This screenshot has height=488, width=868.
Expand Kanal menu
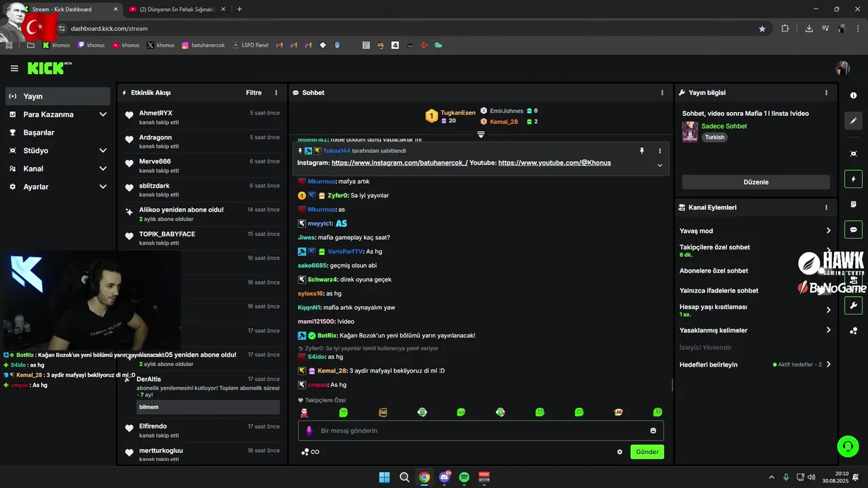103,169
